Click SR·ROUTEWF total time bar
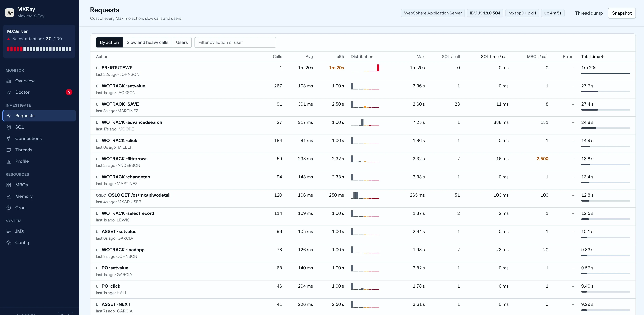 (605, 73)
